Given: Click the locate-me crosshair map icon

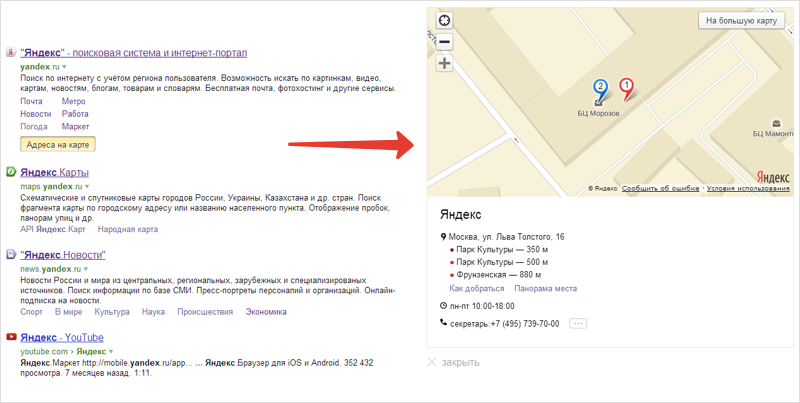Looking at the screenshot, I should click(444, 20).
